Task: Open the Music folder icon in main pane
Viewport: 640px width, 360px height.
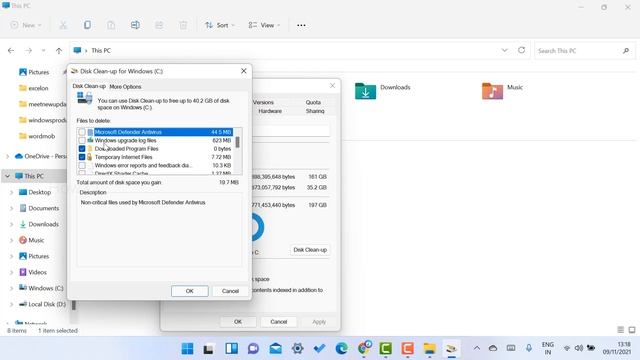Action: coord(492,91)
